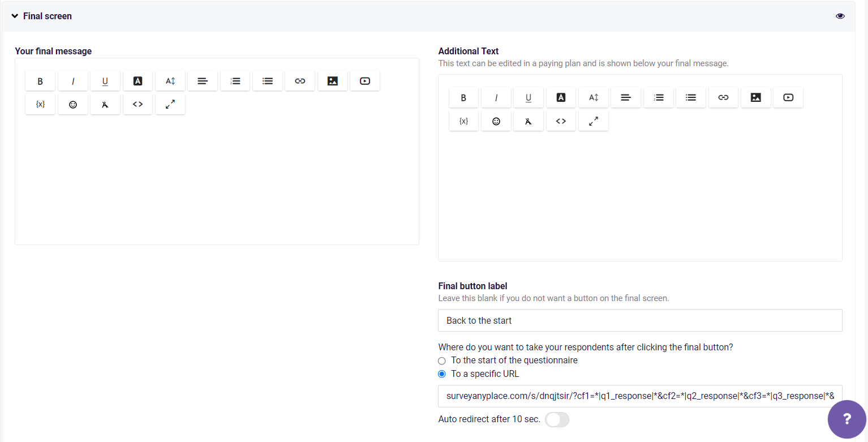Apply italic styling in the Additional Text editor
The image size is (868, 442).
pyautogui.click(x=496, y=97)
